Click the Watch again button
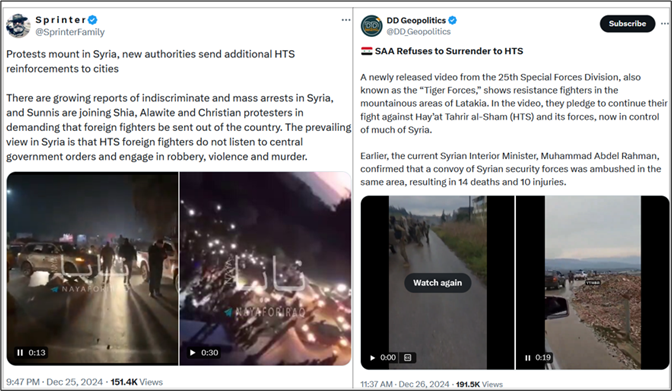 pos(438,283)
